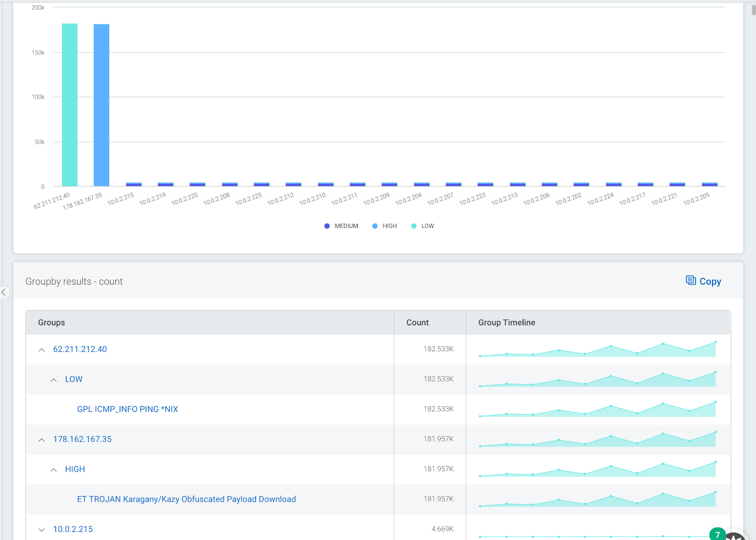Screen dimensions: 756x540
Task: Click the Count column header
Action: pos(417,322)
